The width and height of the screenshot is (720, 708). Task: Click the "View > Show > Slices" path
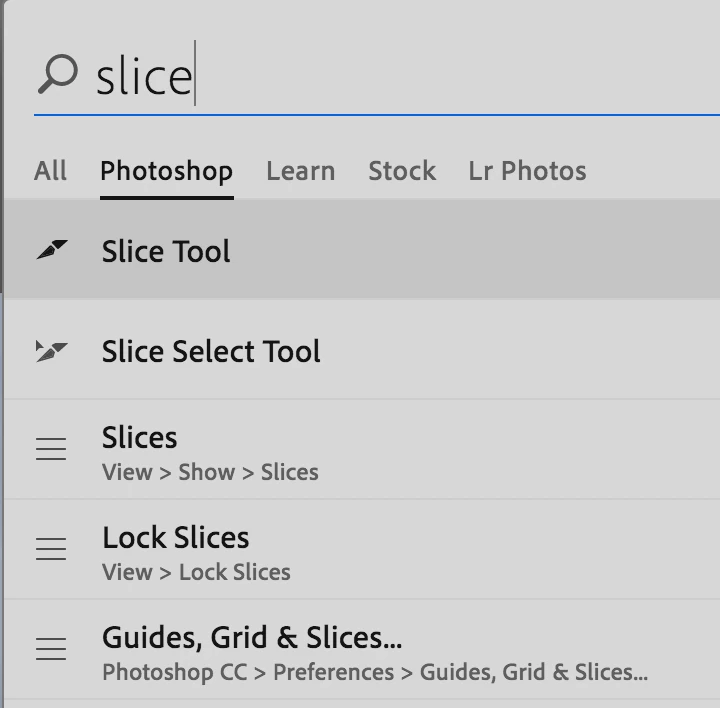[x=210, y=472]
